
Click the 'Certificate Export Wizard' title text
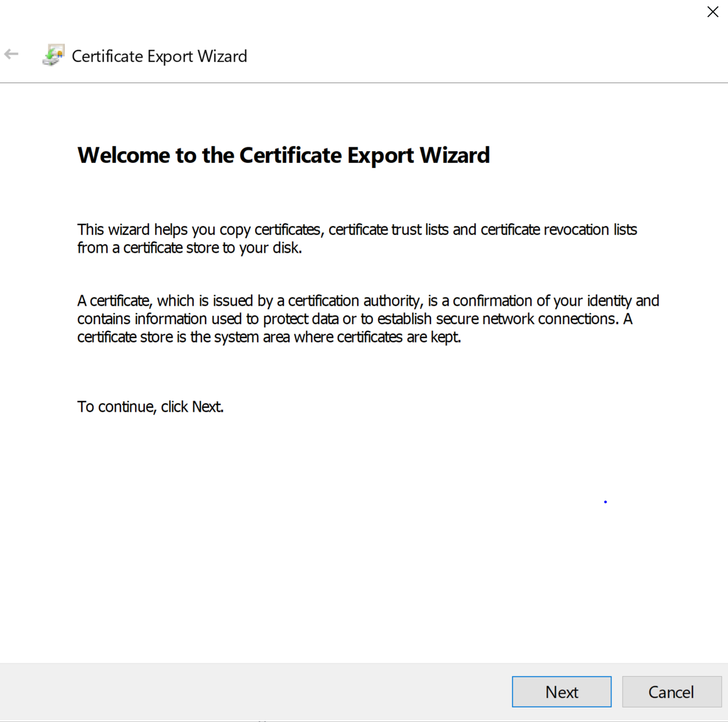click(160, 56)
